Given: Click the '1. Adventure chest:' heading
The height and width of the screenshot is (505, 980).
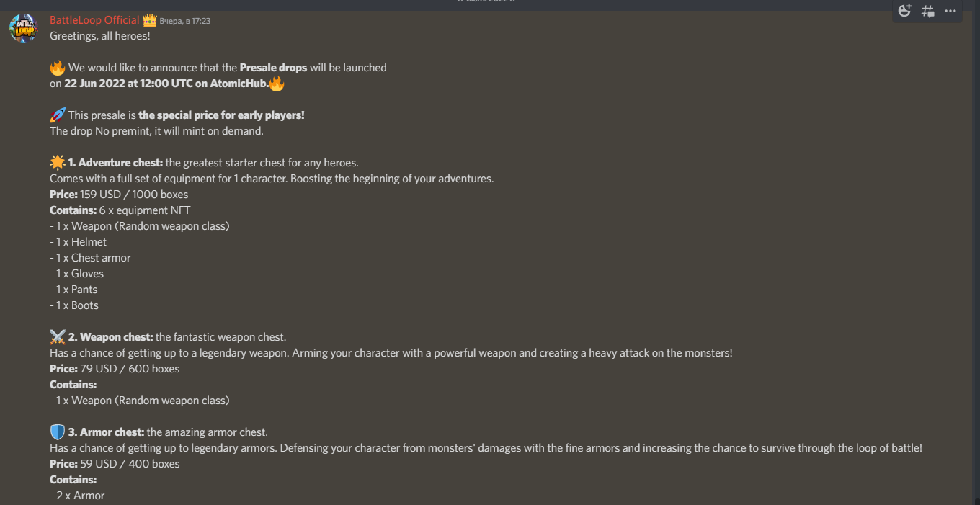Looking at the screenshot, I should tap(115, 163).
